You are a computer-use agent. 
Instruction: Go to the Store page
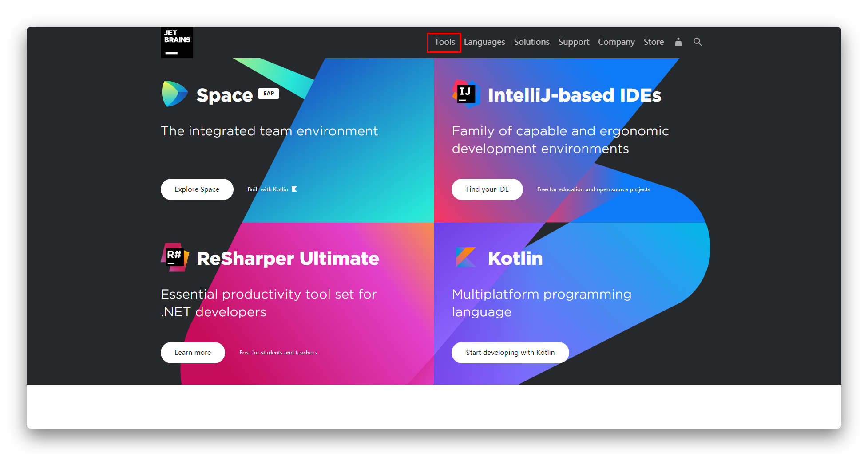point(654,42)
